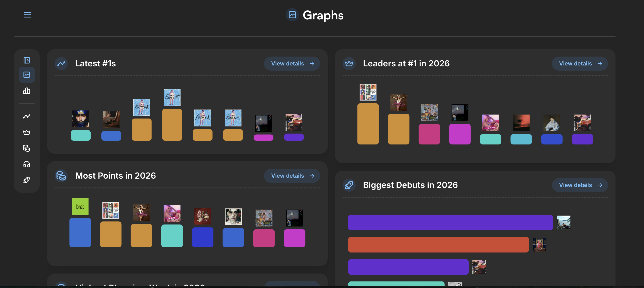This screenshot has width=644, height=288.
Task: Select the highlighted Graphs icon in the sidebar
Action: pyautogui.click(x=27, y=75)
